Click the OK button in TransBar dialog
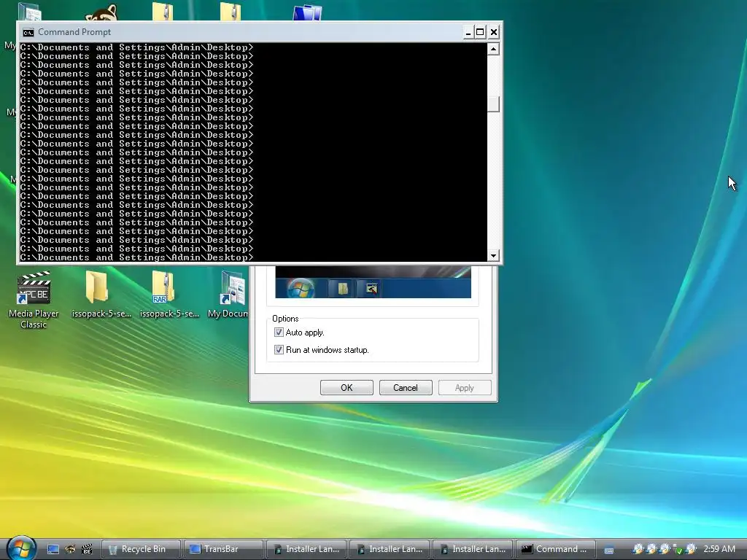Screen dimensions: 747x560 [347, 388]
